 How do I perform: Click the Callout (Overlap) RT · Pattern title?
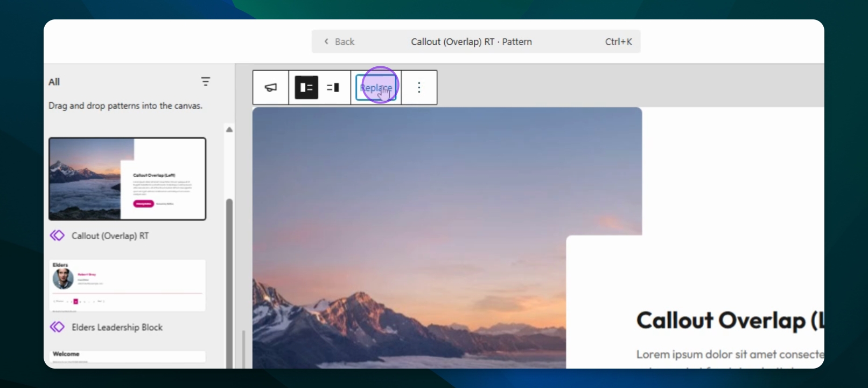pyautogui.click(x=471, y=41)
